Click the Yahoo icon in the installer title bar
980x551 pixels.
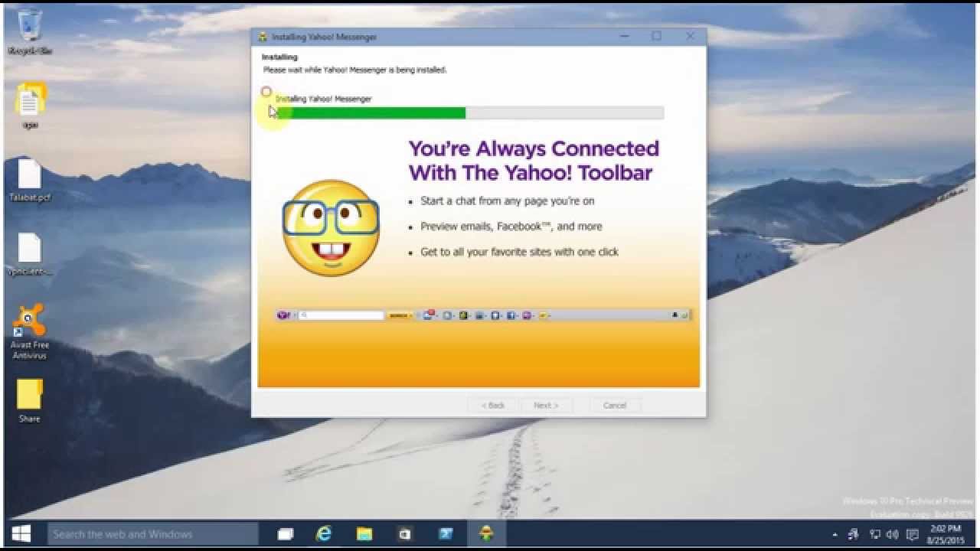(x=263, y=37)
